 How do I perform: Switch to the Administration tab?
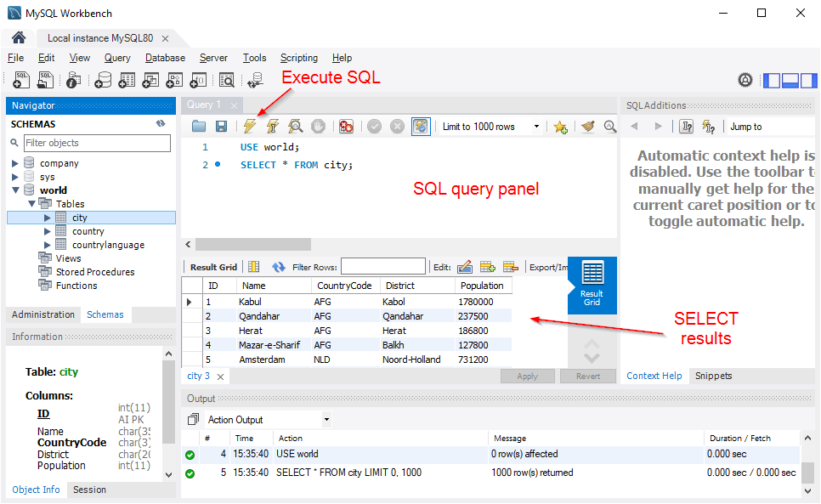click(43, 314)
